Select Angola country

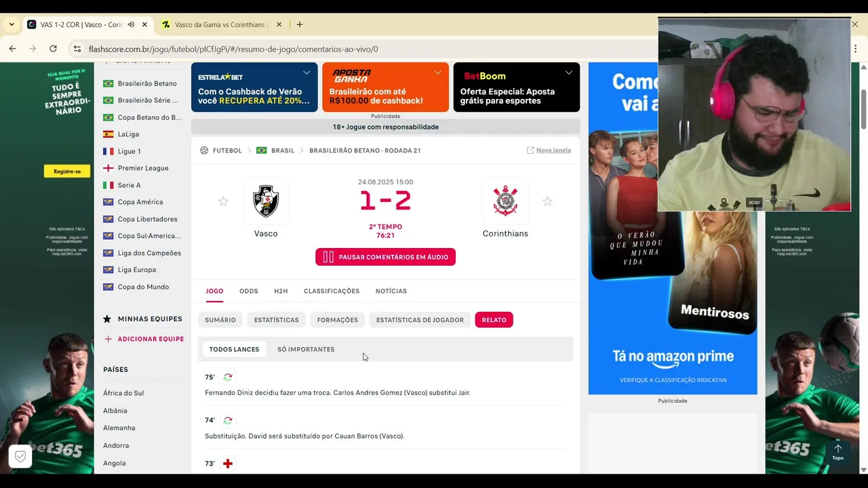point(115,463)
